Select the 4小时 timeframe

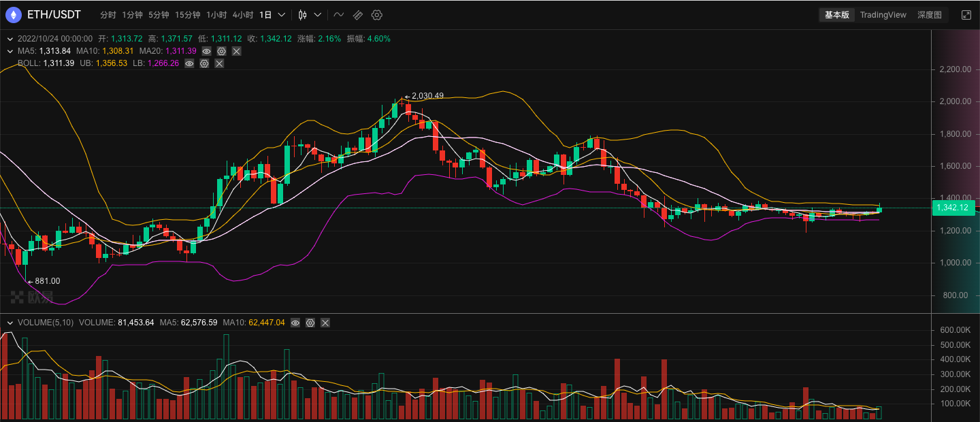click(x=243, y=15)
